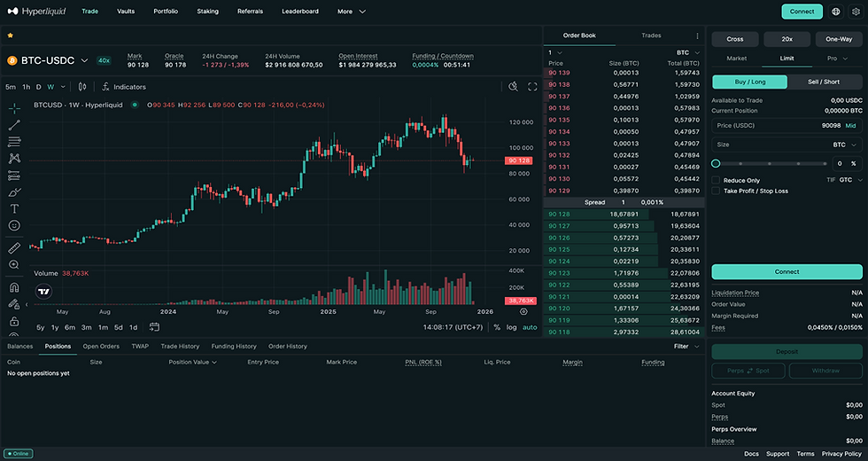The width and height of the screenshot is (868, 461).
Task: Open language globe icon
Action: (836, 12)
